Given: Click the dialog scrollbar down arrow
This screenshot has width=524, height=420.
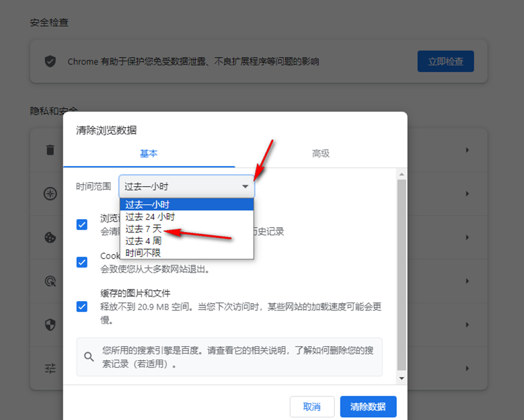Looking at the screenshot, I should coord(402,378).
